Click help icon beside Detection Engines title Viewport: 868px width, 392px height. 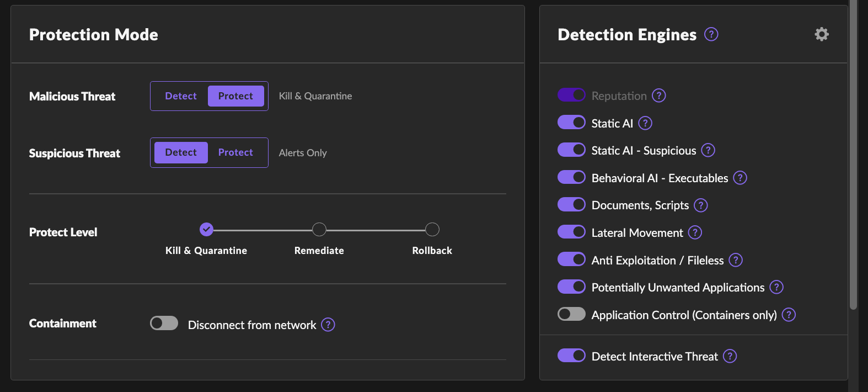pyautogui.click(x=711, y=34)
